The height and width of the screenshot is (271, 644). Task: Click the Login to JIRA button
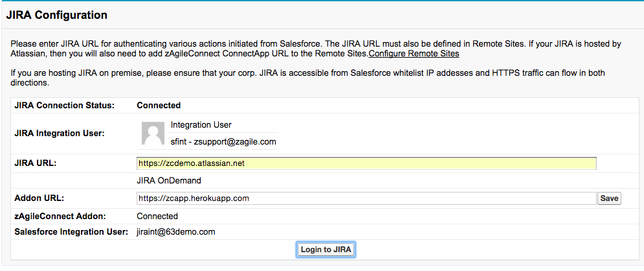[327, 250]
